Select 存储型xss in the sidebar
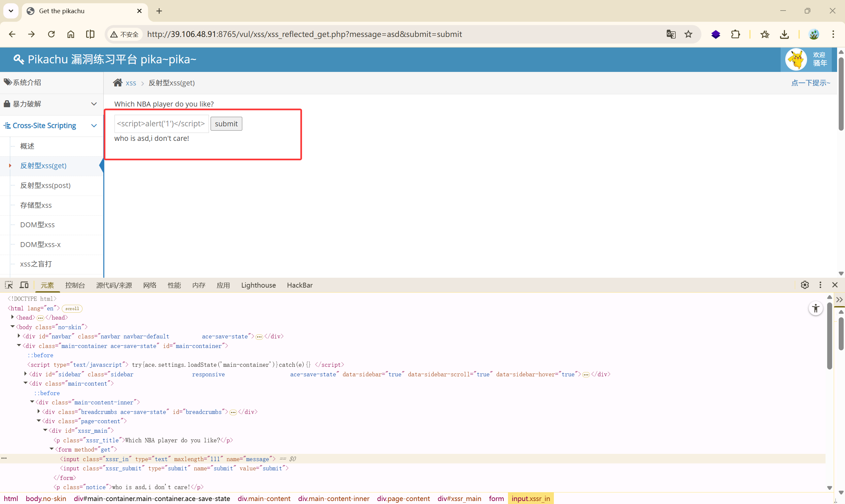This screenshot has width=845, height=504. point(36,205)
